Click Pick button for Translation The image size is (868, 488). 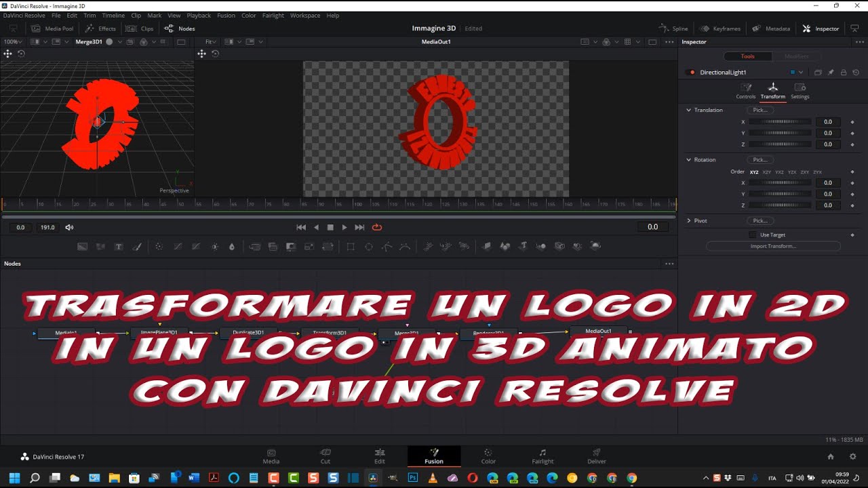click(760, 110)
